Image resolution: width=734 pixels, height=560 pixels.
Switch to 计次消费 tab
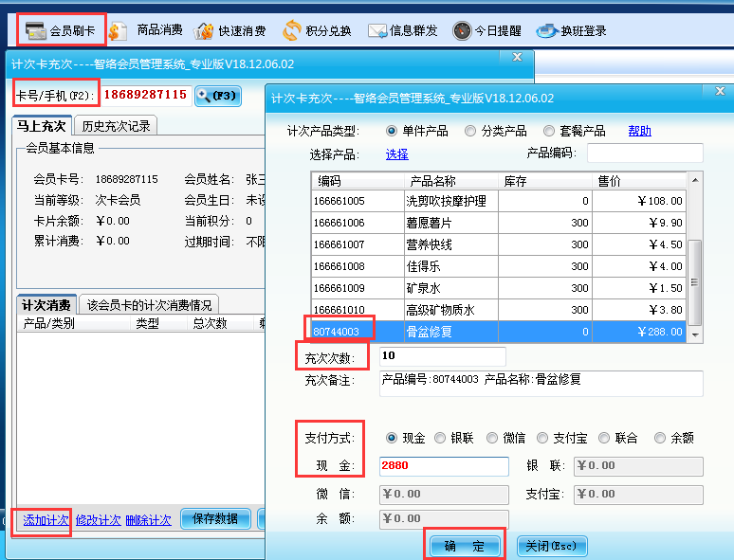tap(46, 305)
